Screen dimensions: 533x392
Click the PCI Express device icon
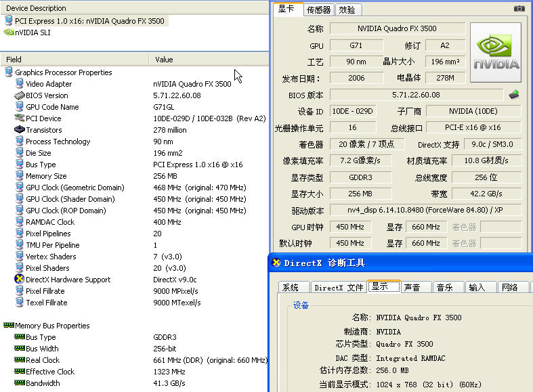[9, 20]
